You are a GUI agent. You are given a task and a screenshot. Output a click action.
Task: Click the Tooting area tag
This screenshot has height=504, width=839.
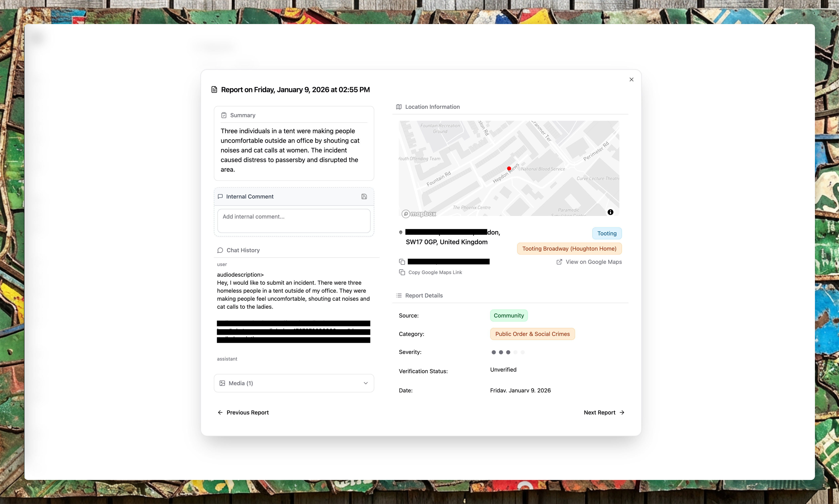(607, 233)
